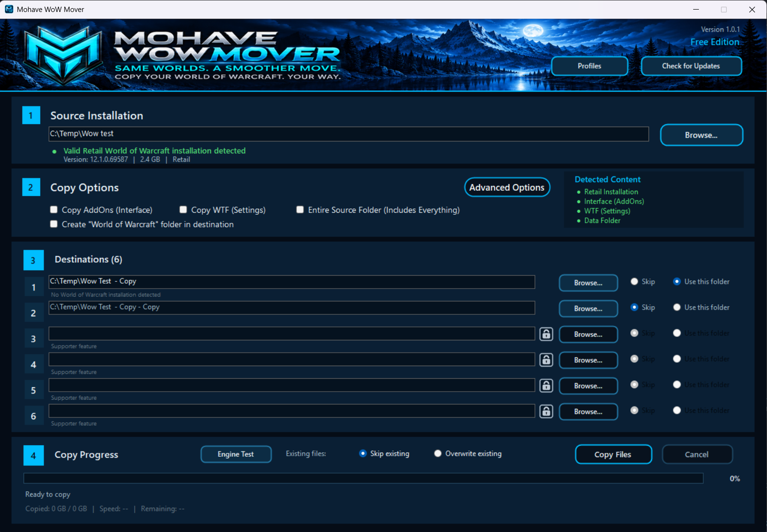Browse for destination 3 folder
Viewport: 767px width, 532px height.
[x=588, y=335]
